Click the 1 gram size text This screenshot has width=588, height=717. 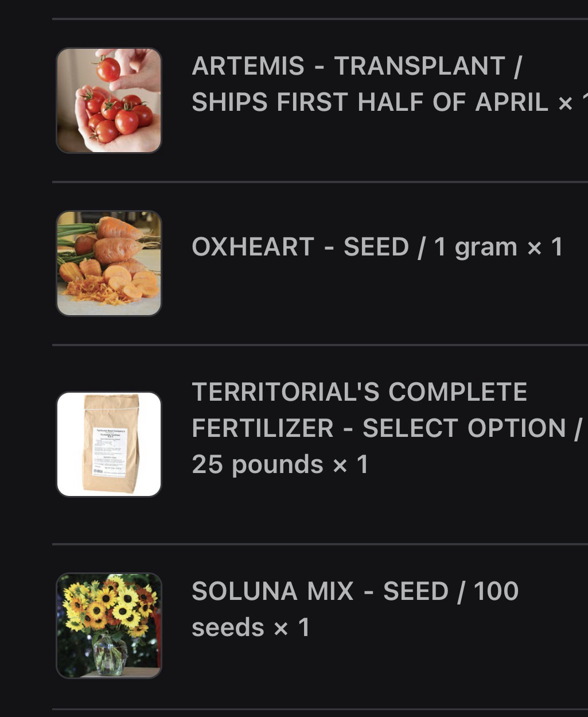coord(476,247)
